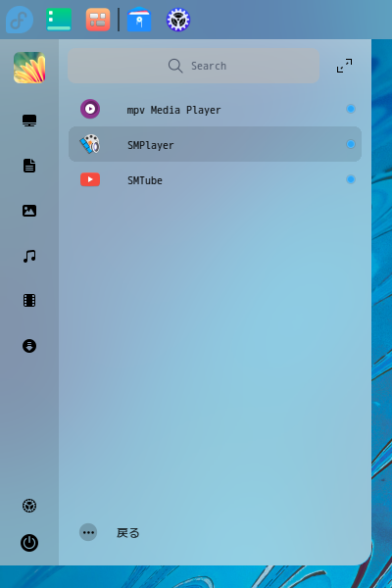Select the 'SMTube' label
Image resolution: width=392 pixels, height=588 pixels.
pyautogui.click(x=145, y=180)
